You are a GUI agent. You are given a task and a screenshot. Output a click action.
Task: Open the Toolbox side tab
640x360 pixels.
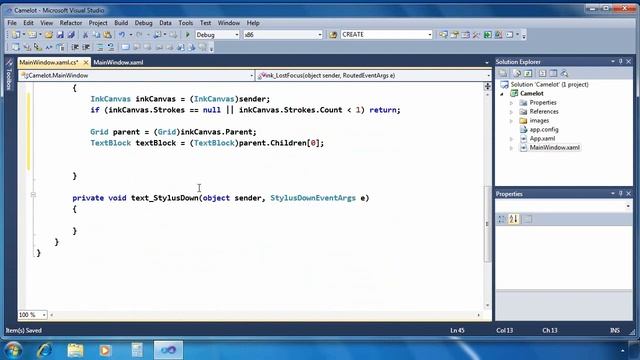[x=9, y=75]
